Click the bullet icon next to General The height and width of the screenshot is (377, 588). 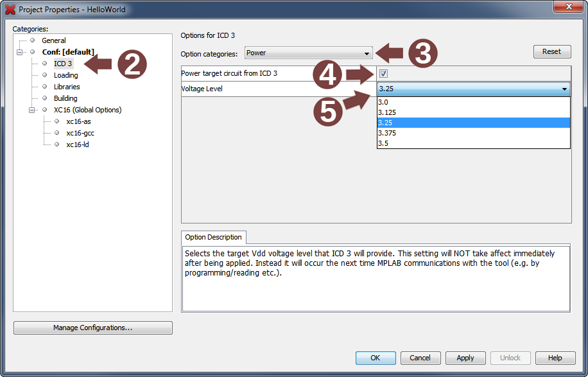pyautogui.click(x=33, y=40)
